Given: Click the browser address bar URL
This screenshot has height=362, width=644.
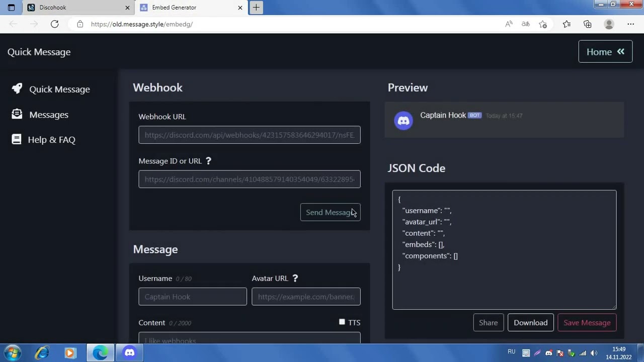Looking at the screenshot, I should (x=142, y=24).
